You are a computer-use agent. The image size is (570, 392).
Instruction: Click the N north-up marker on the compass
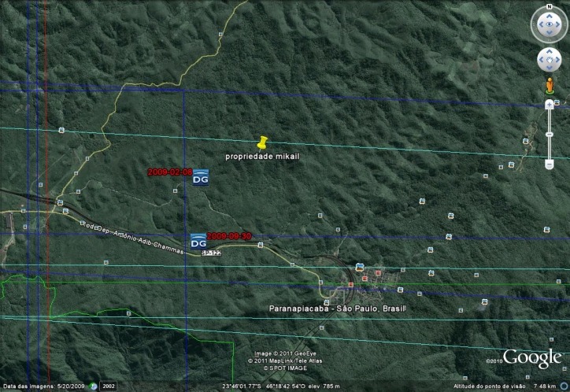click(x=550, y=6)
